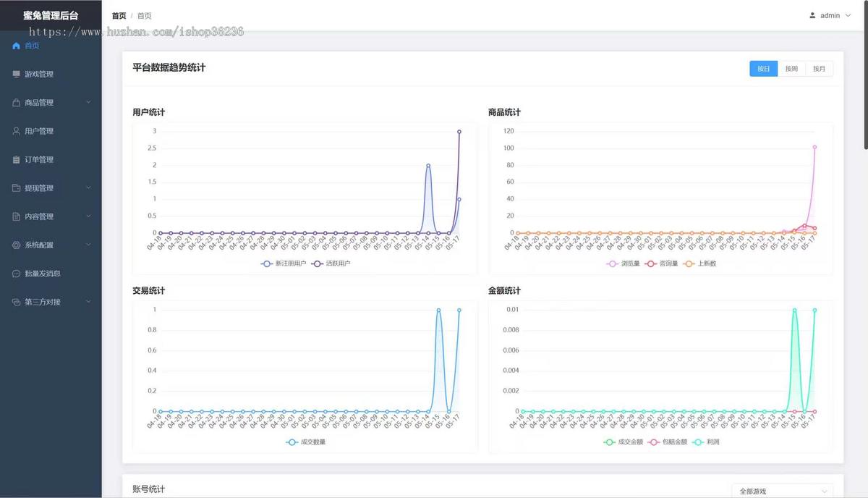868x498 pixels.
Task: Open 订单管理 from the sidebar
Action: [51, 159]
